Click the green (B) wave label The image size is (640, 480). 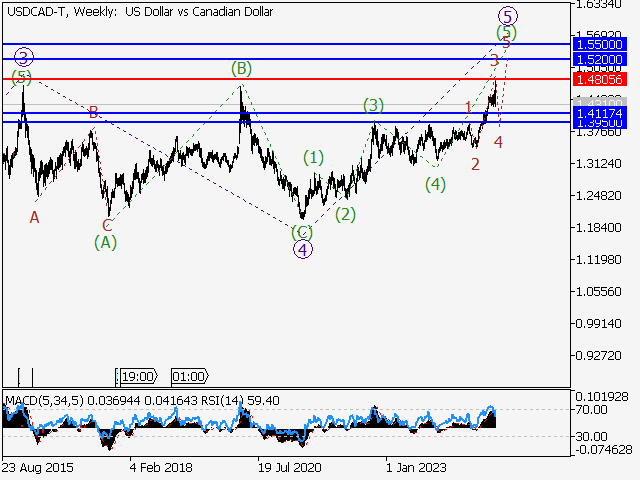(x=241, y=68)
